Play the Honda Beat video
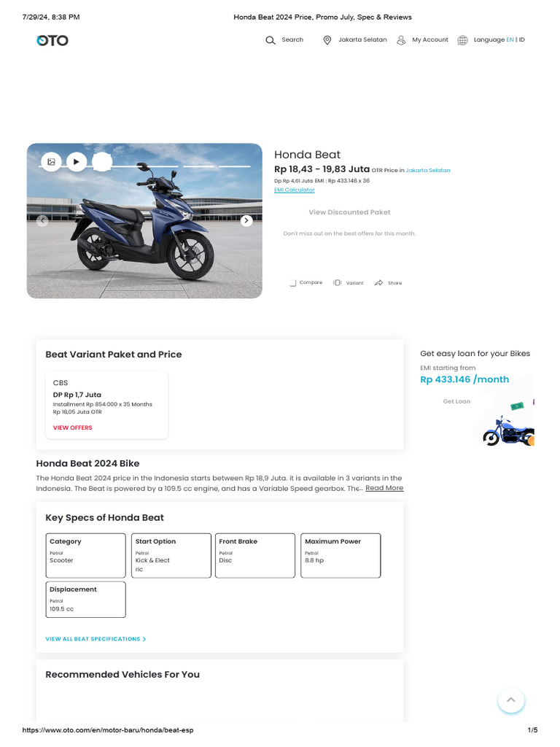Image resolution: width=560 pixels, height=747 pixels. (76, 162)
